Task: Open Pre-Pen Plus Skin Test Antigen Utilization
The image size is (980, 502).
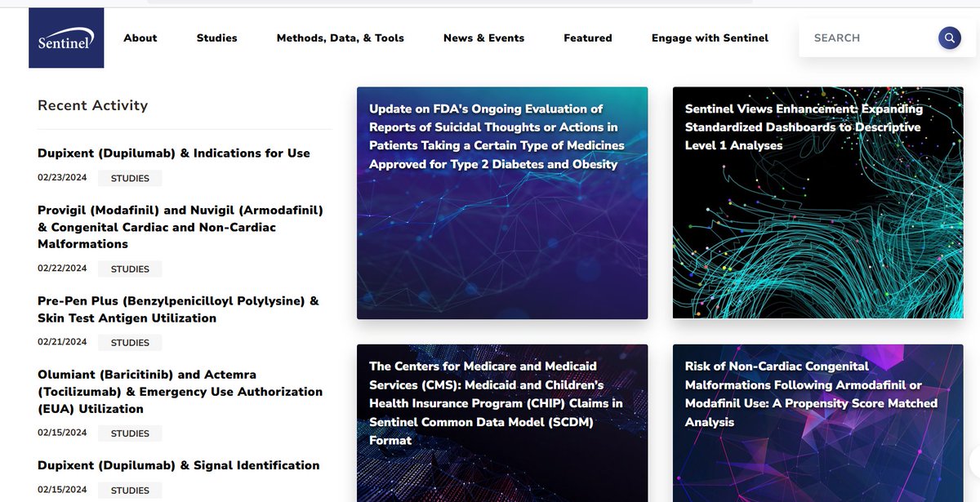Action: pyautogui.click(x=178, y=309)
